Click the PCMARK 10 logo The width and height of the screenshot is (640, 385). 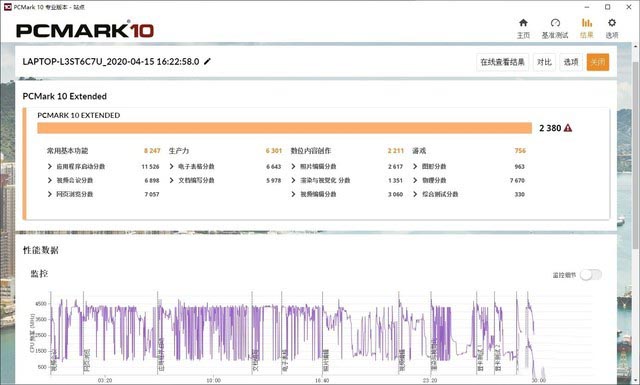85,30
